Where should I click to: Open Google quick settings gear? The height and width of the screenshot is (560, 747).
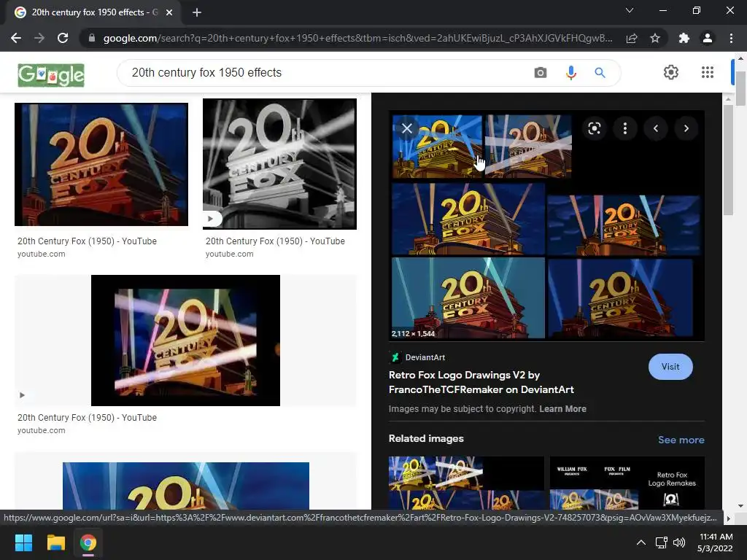pos(671,72)
